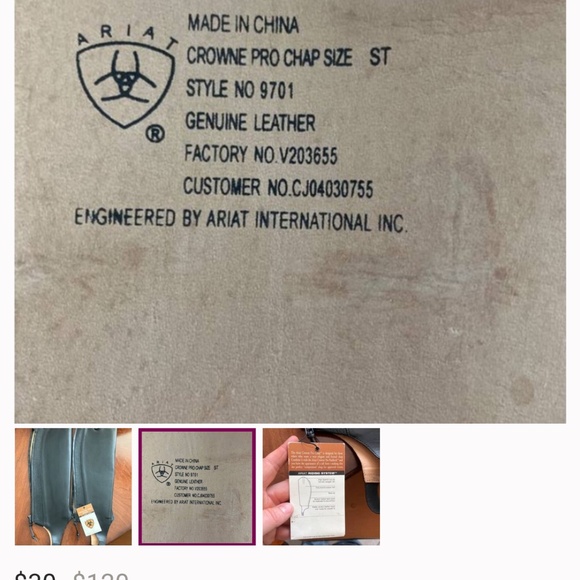
Task: Click the ENGINEERED BY ARIAT INTERNATIONAL text
Action: (241, 219)
